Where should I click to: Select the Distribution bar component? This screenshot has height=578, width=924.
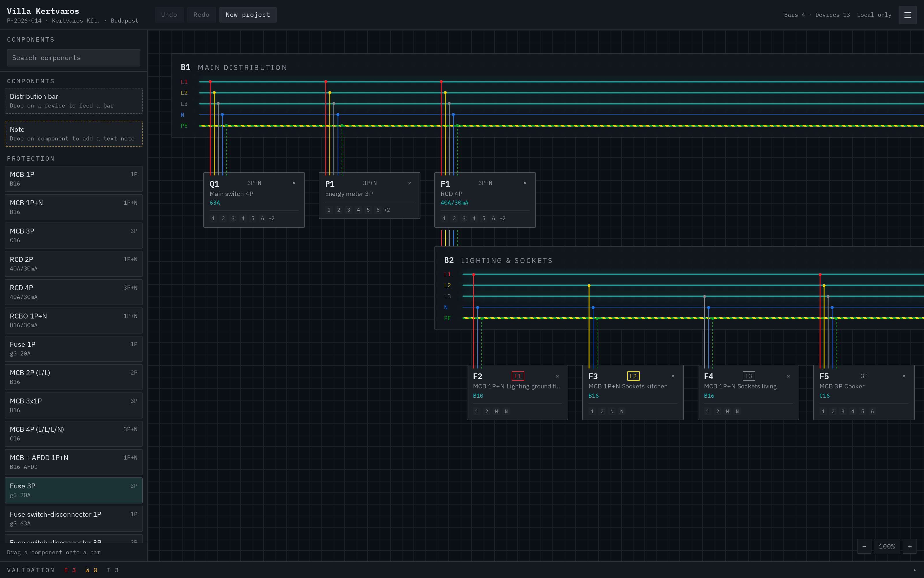(x=73, y=101)
